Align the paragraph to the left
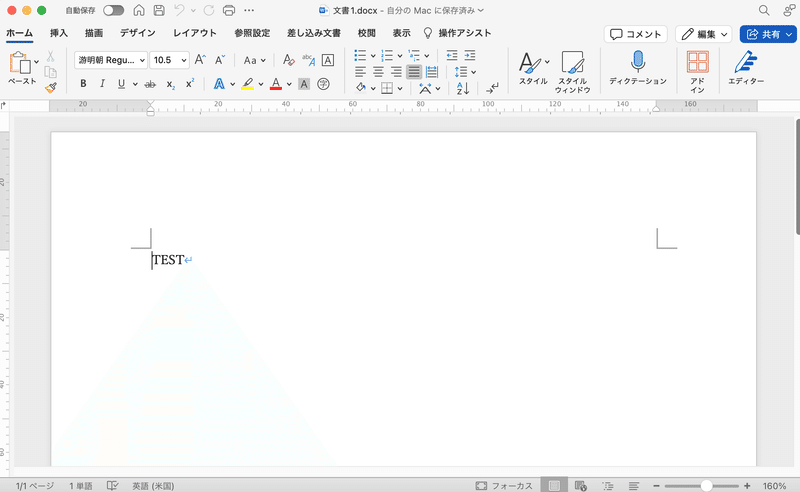 pyautogui.click(x=360, y=71)
